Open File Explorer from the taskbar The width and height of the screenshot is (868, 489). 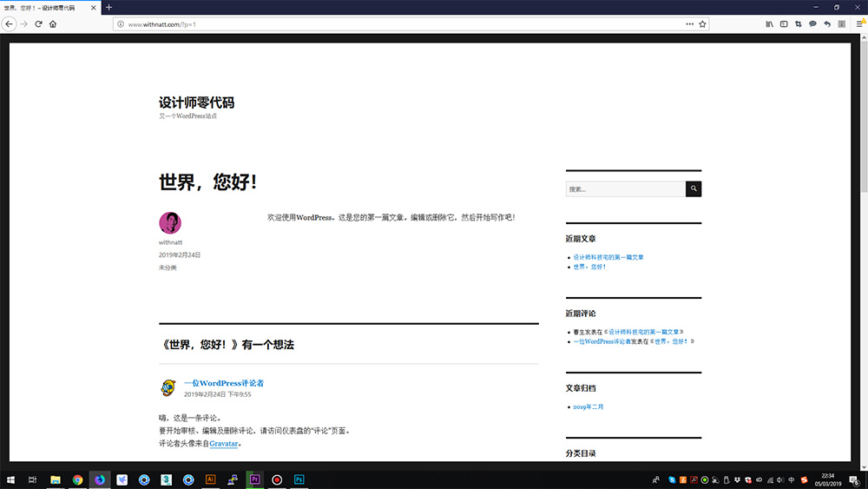(56, 479)
